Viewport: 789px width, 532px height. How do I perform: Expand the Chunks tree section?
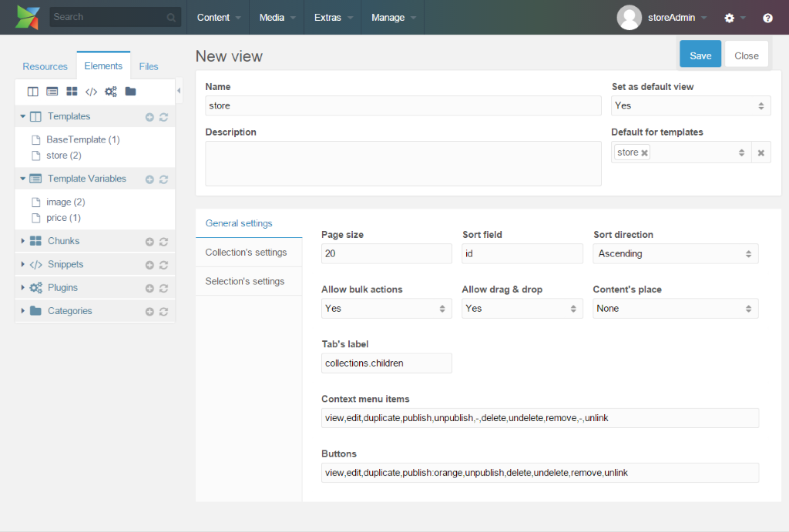pyautogui.click(x=22, y=241)
